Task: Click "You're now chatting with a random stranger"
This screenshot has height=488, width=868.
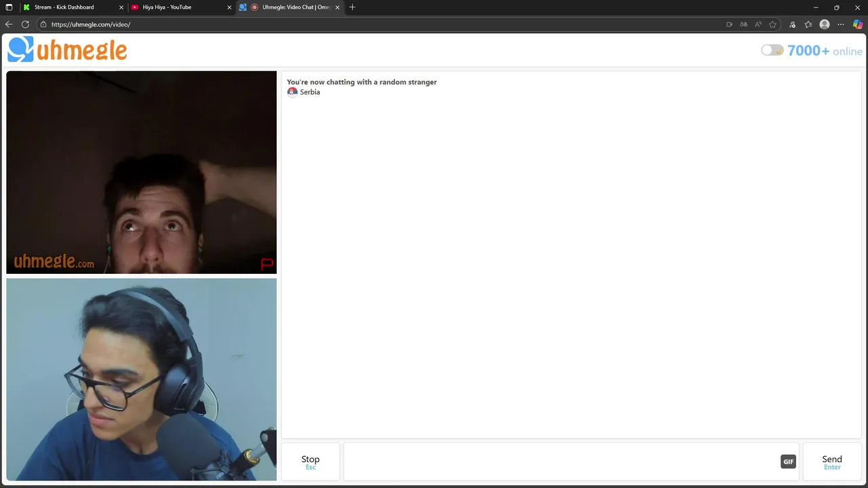Action: 361,82
